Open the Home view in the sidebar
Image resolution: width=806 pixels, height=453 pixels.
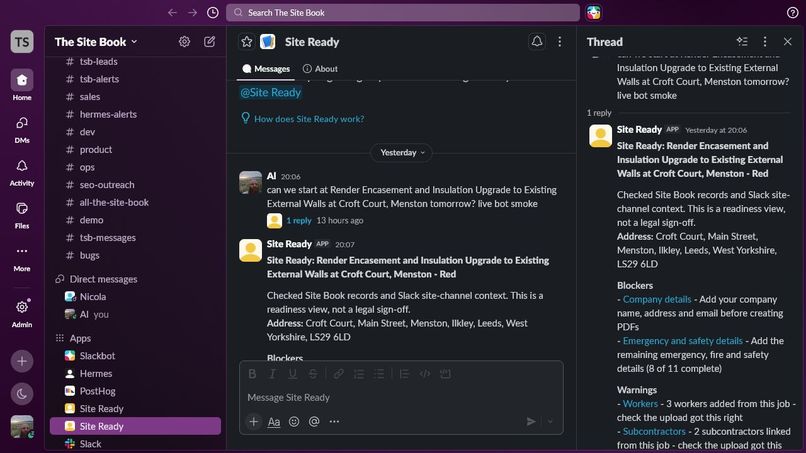click(22, 85)
